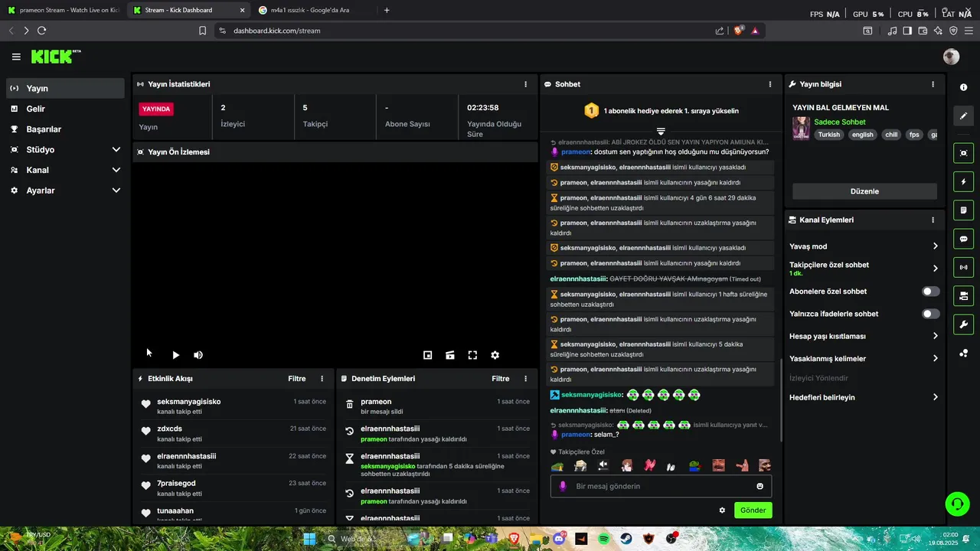Toggle Abonelere özel sohbet switch
Viewport: 980px width, 551px height.
click(x=930, y=292)
